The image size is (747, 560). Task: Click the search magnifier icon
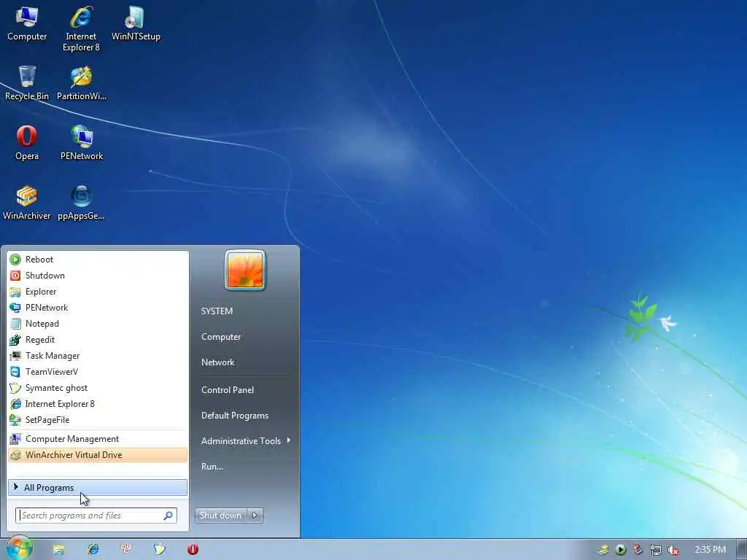pyautogui.click(x=169, y=516)
